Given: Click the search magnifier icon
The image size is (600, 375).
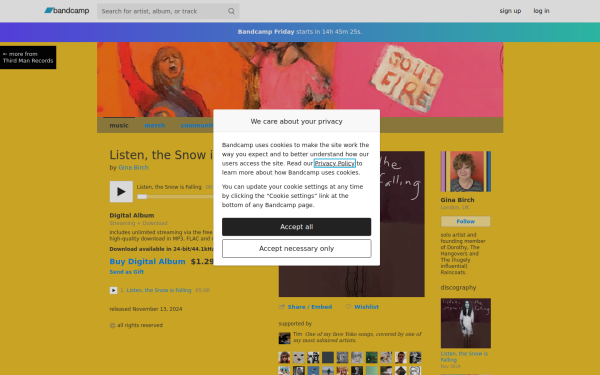Looking at the screenshot, I should [x=231, y=11].
